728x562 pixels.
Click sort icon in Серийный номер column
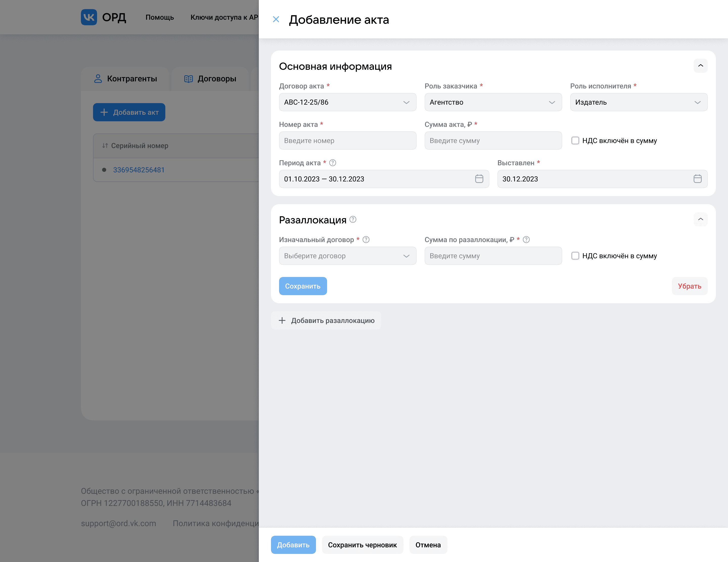pos(105,146)
